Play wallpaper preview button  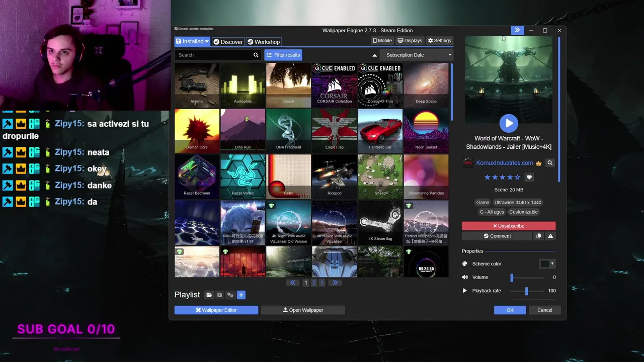click(509, 123)
